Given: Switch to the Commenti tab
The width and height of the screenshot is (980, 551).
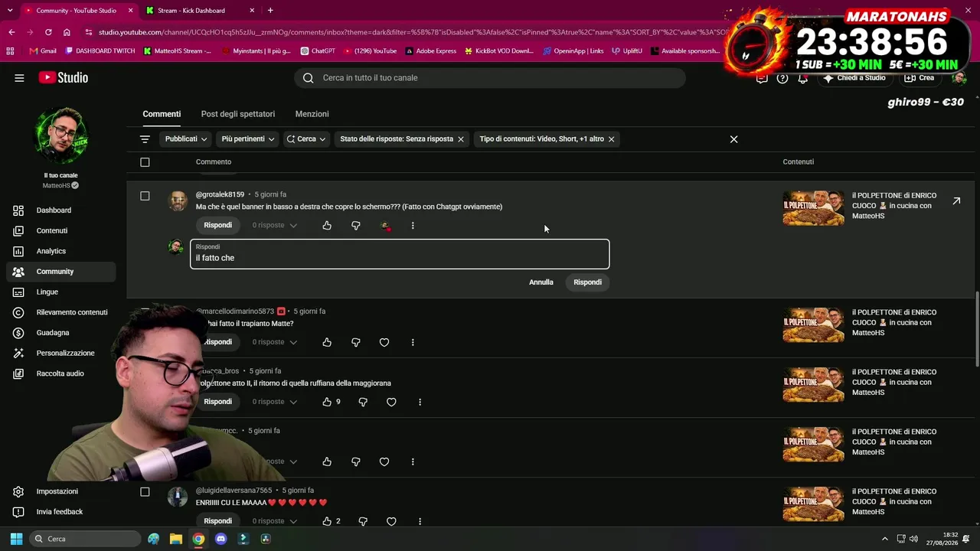Looking at the screenshot, I should (162, 114).
